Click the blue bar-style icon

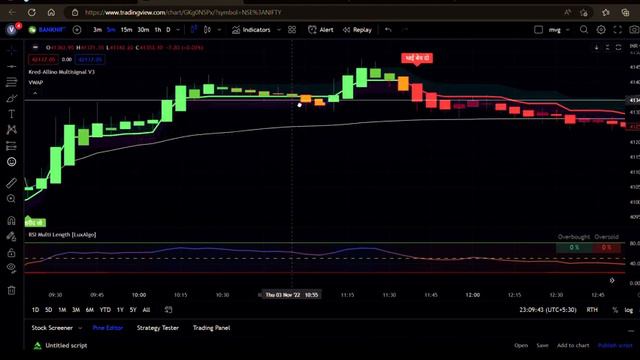point(193,29)
